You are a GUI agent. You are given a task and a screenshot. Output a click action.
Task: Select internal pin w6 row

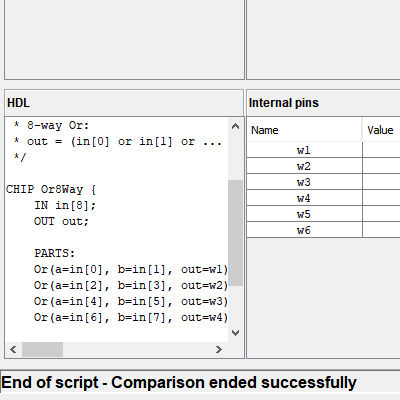[323, 230]
